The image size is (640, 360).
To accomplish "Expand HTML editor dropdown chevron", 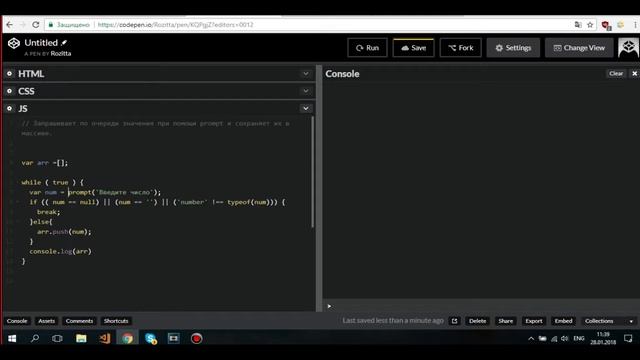I will pos(306,74).
